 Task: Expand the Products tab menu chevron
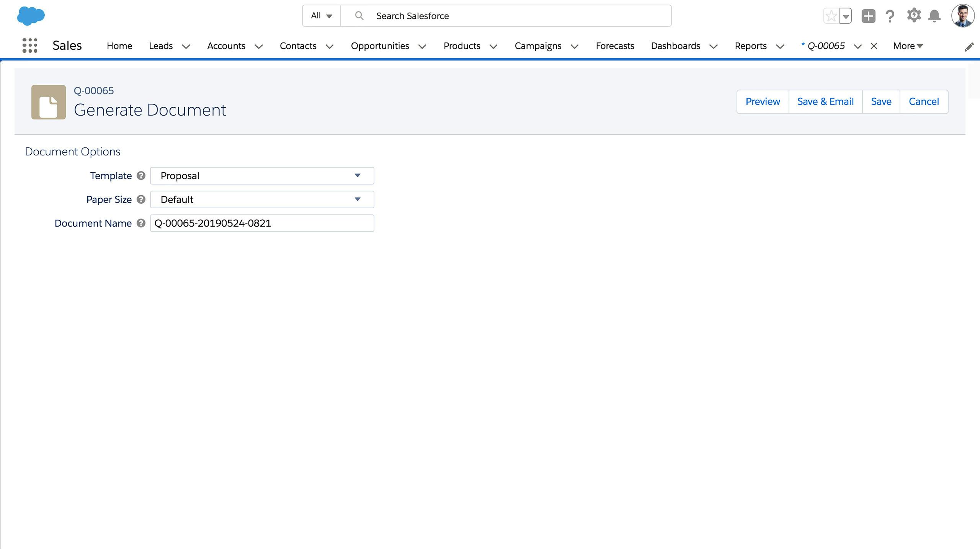tap(493, 46)
